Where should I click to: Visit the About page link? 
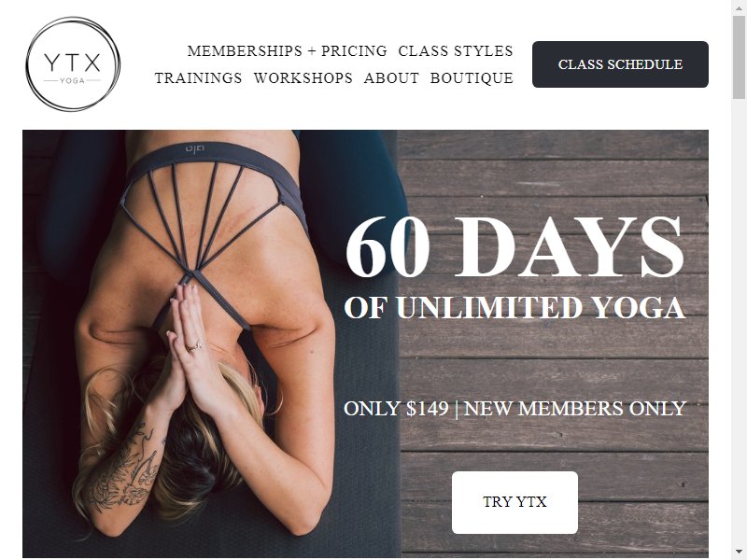[391, 78]
